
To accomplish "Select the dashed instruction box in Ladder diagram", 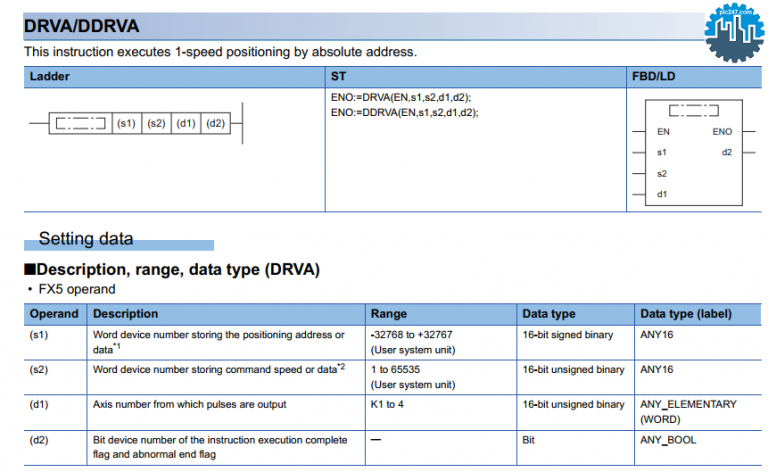I will 80,124.
